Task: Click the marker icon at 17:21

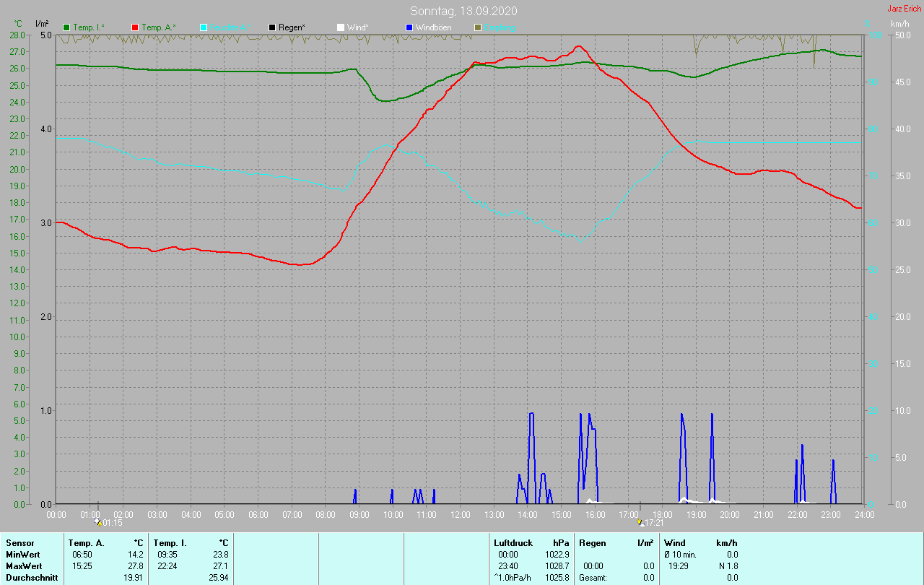Action: (640, 521)
